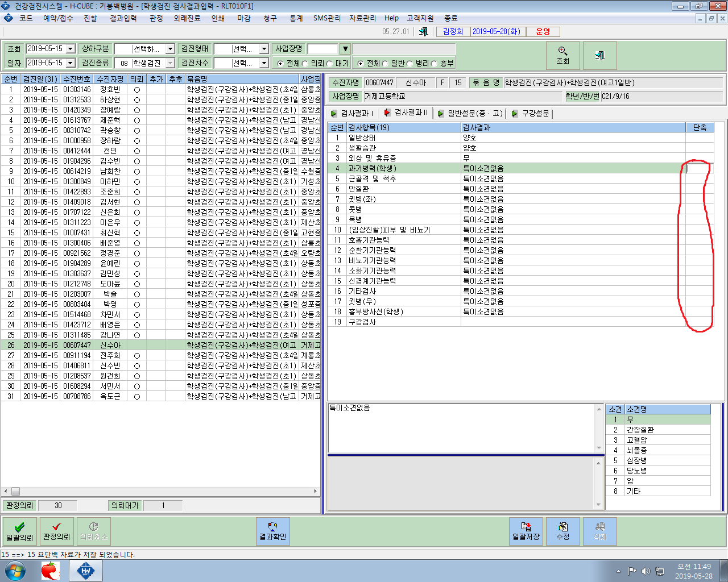The image size is (728, 582).
Task: Click the exit door icon beside 조회
Action: click(x=599, y=56)
